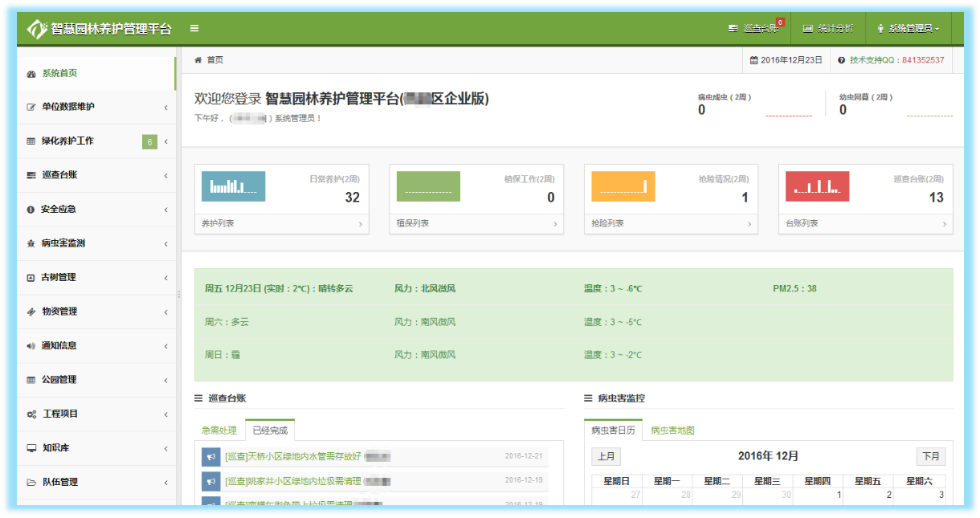Click the megaphone icon beside 天桥小区 record
This screenshot has width=980, height=518.
coord(210,458)
